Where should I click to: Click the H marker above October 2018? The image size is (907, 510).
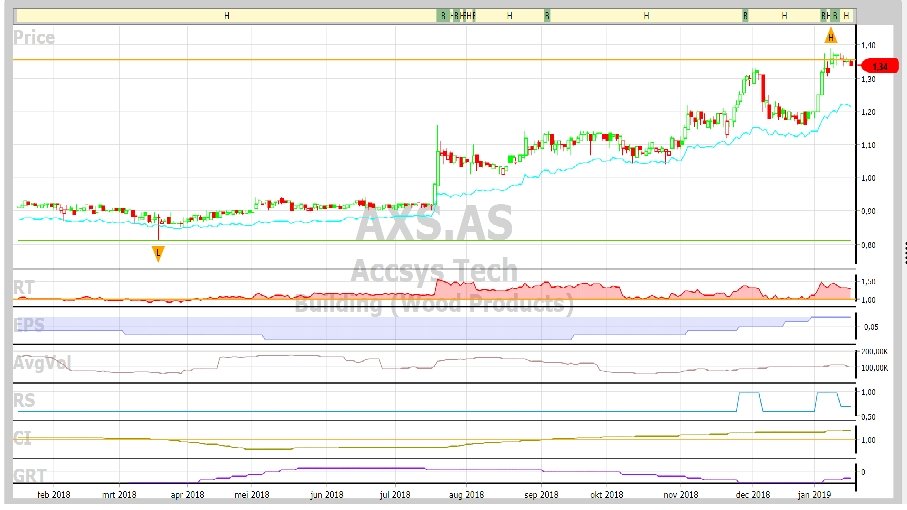coord(646,16)
